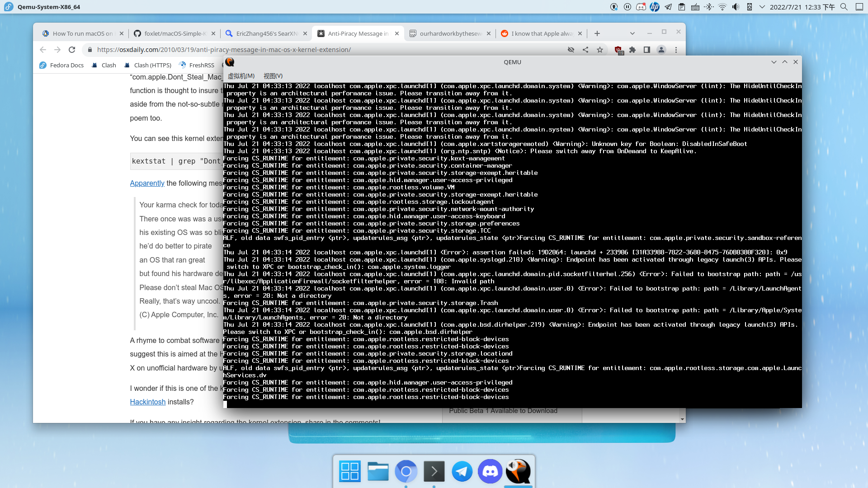
Task: Follow the Hackintosh link
Action: 147,402
